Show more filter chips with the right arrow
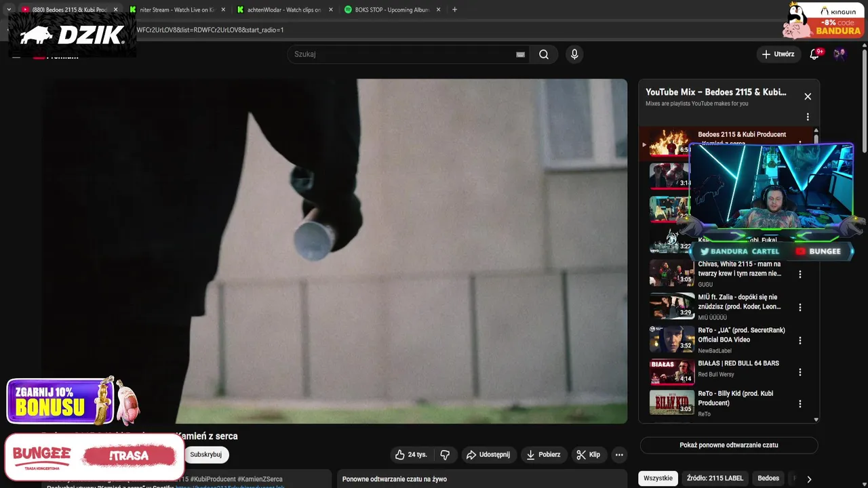The image size is (868, 488). 809,479
